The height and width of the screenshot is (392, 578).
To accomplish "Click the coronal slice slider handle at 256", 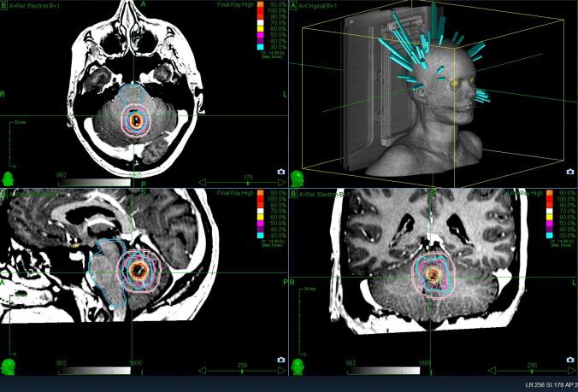I will tap(531, 371).
